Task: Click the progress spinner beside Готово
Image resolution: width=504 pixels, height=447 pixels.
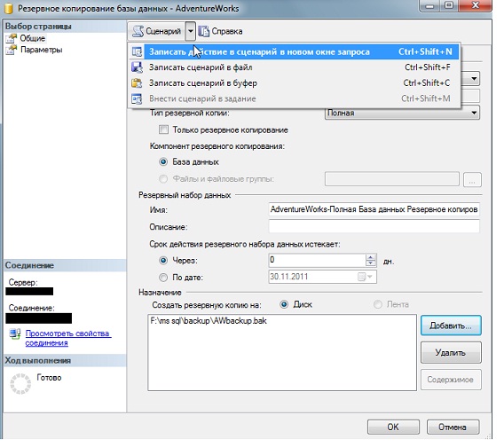Action: [20, 384]
